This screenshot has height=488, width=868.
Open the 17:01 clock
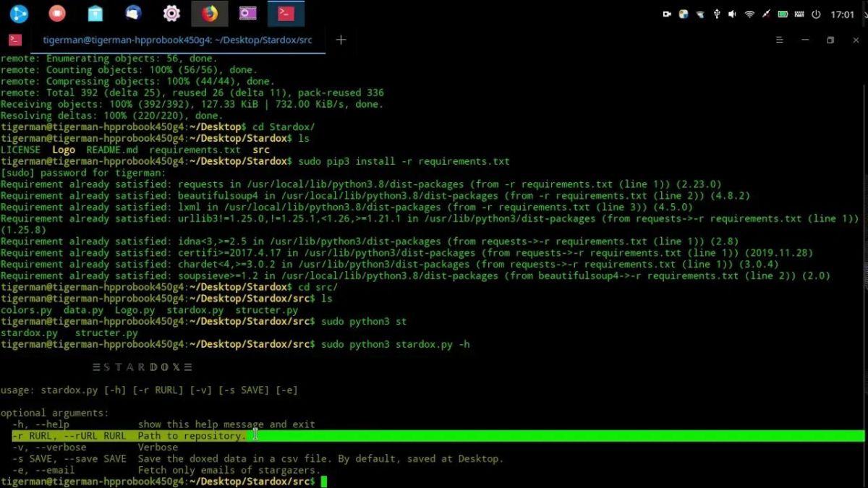point(843,14)
